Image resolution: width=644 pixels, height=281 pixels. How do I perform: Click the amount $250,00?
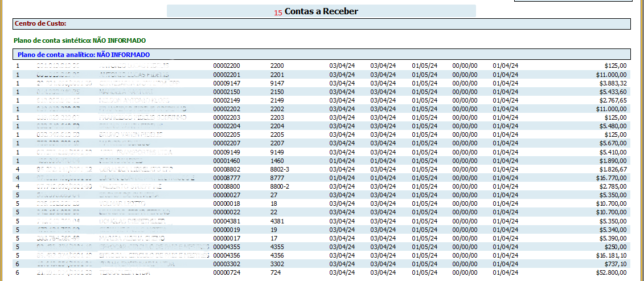(x=616, y=246)
